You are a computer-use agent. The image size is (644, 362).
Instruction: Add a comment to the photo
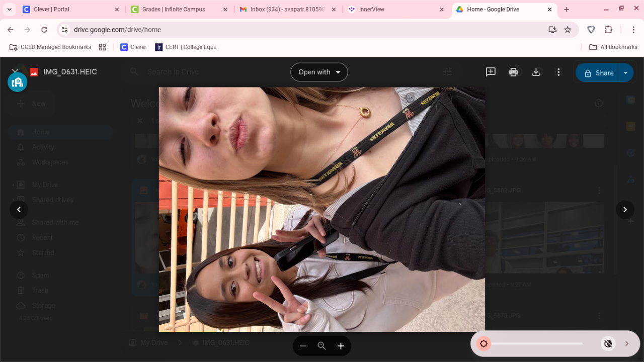click(x=491, y=72)
